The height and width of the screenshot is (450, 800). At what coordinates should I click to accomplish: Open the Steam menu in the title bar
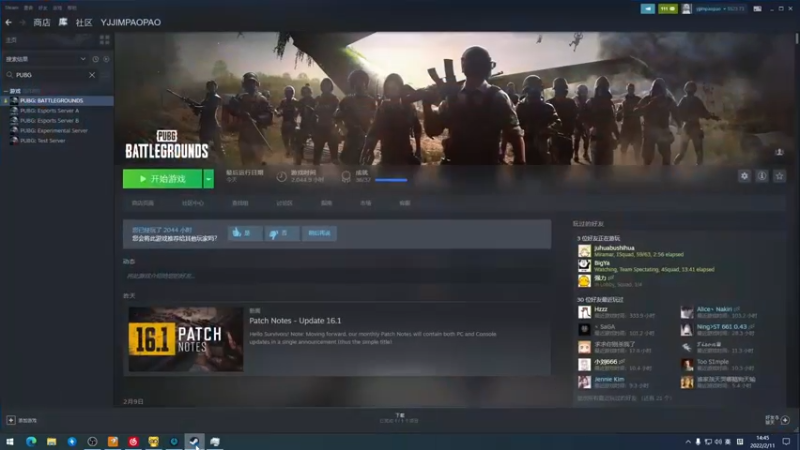(x=12, y=8)
